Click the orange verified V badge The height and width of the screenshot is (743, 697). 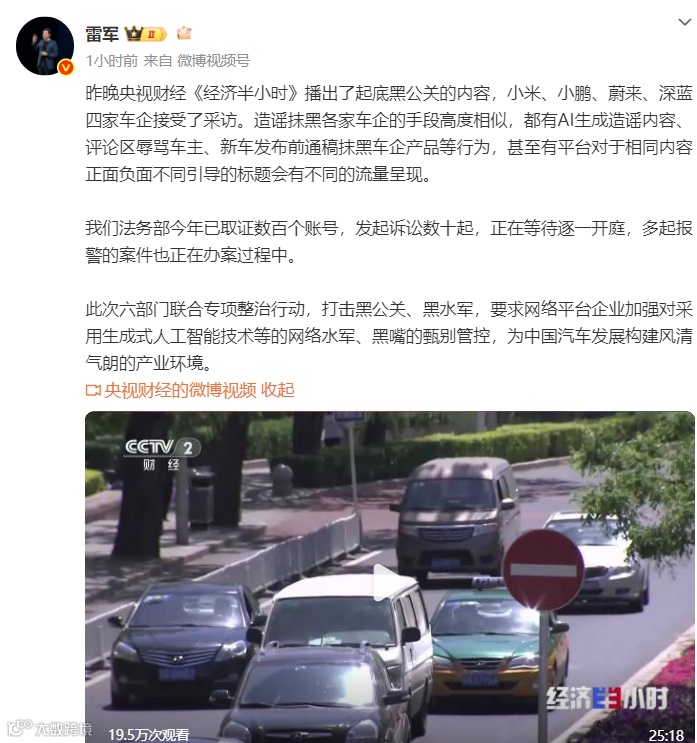66,67
